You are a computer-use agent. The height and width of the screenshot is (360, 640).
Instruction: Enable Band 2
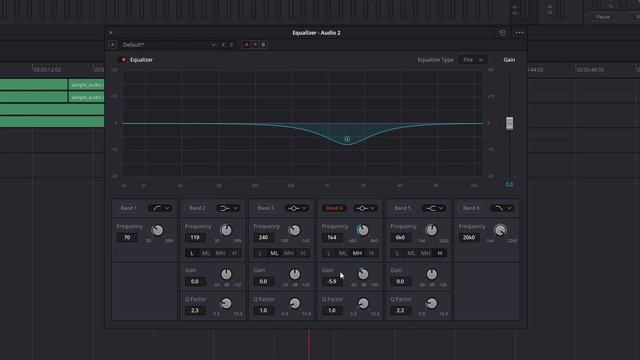point(197,208)
